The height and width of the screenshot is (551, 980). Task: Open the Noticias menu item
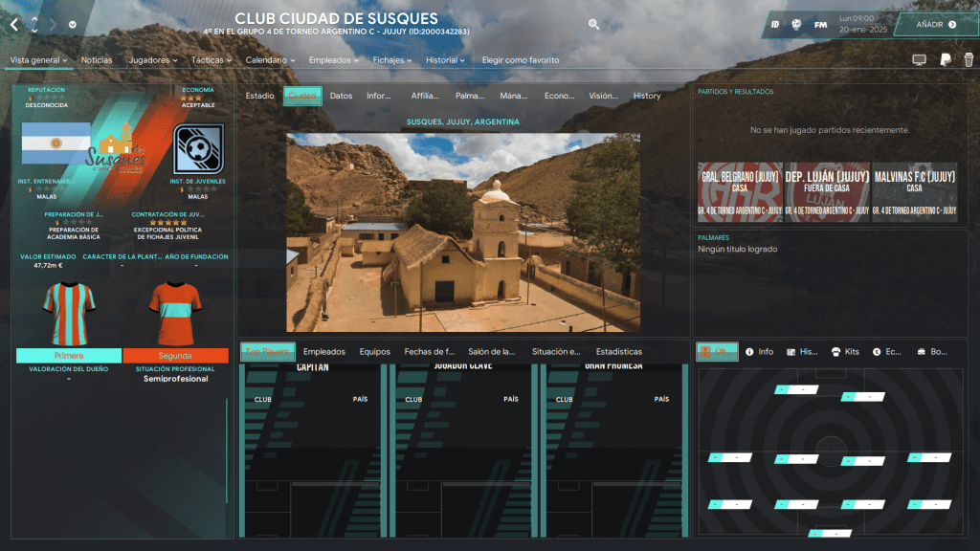tap(97, 60)
